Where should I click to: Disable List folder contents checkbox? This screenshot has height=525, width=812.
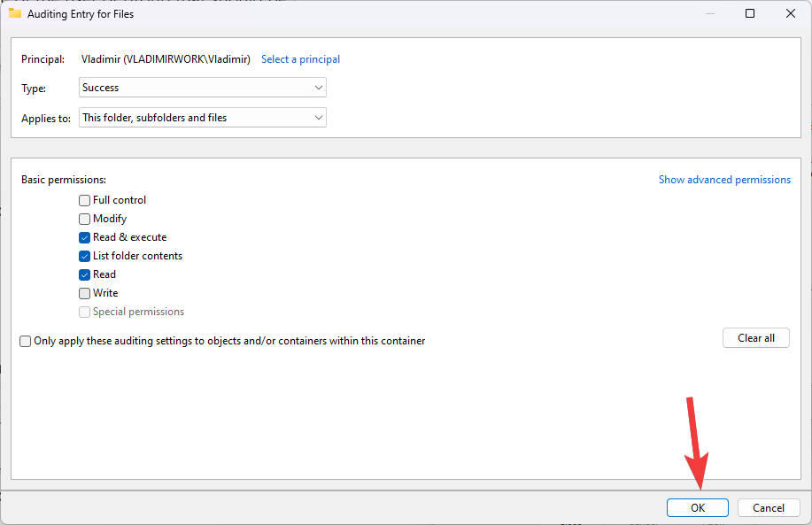pyautogui.click(x=85, y=256)
